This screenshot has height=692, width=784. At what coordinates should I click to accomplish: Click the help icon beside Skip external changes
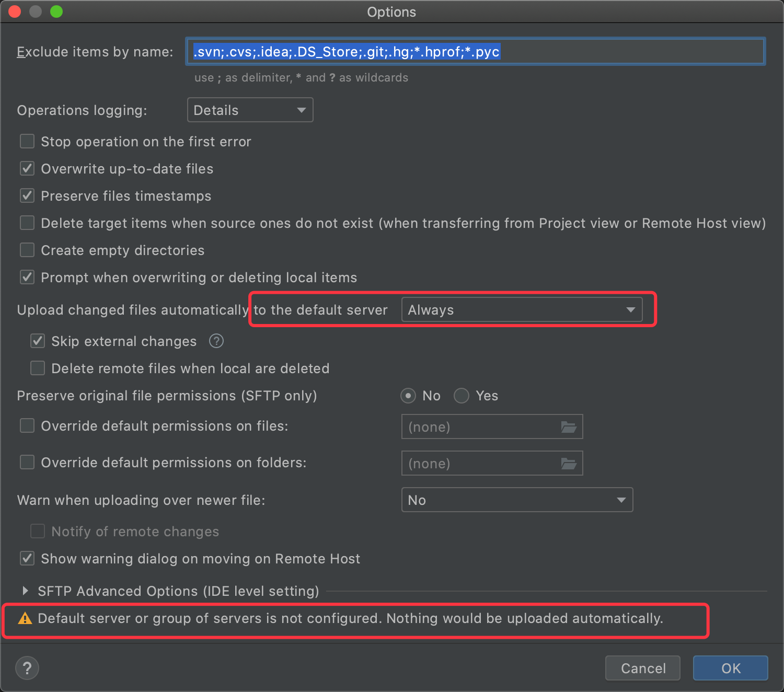216,341
